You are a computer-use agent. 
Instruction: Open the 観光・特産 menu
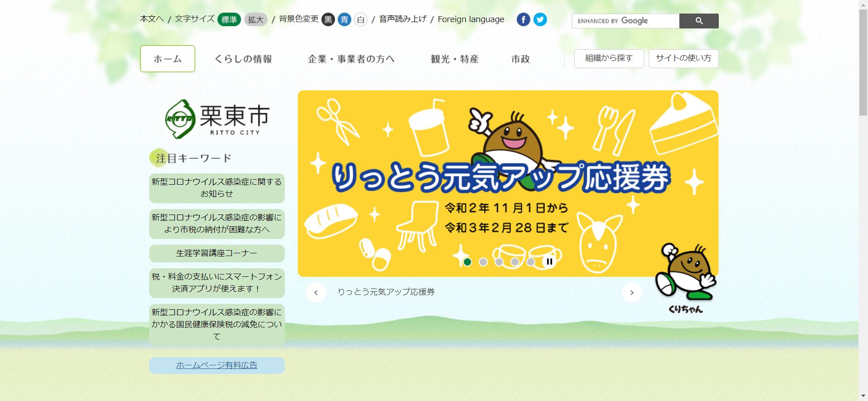(x=455, y=59)
